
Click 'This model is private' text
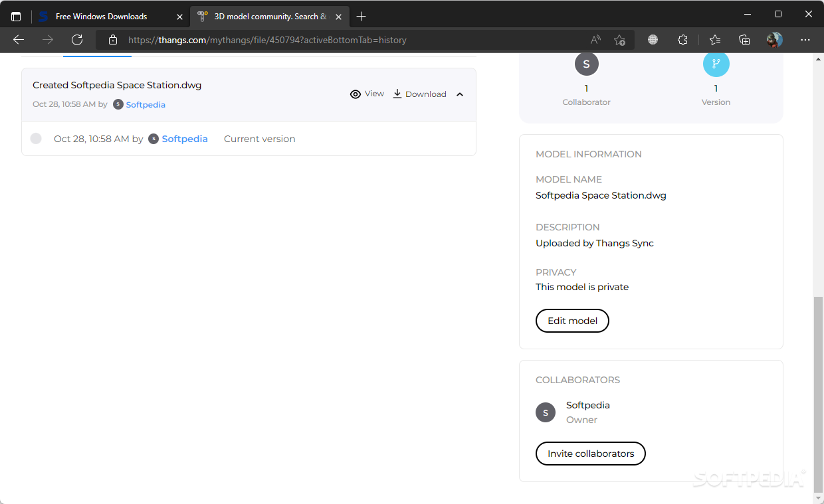pos(582,287)
